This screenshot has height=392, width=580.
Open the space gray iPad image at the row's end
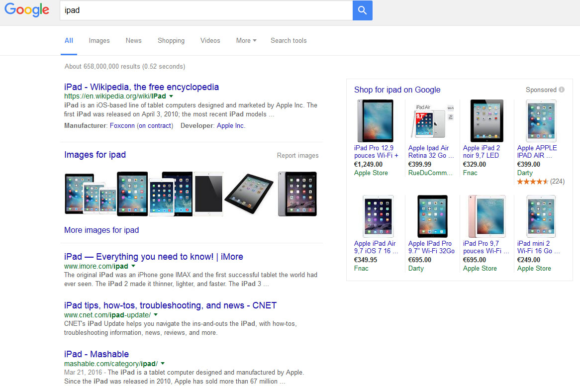pos(297,194)
